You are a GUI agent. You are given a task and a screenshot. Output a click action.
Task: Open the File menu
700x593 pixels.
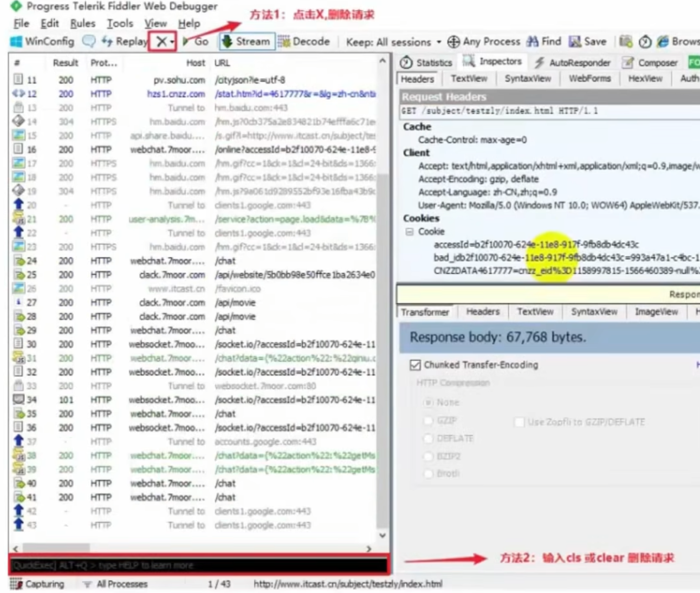click(x=21, y=23)
